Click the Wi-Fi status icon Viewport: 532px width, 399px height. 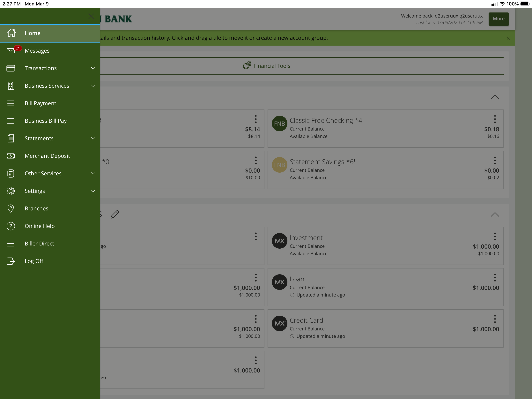[502, 4]
